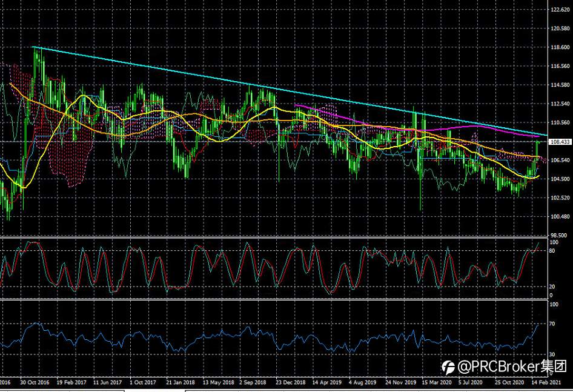Click the current price label 108.433
Image resolution: width=573 pixels, height=392 pixels.
point(560,142)
